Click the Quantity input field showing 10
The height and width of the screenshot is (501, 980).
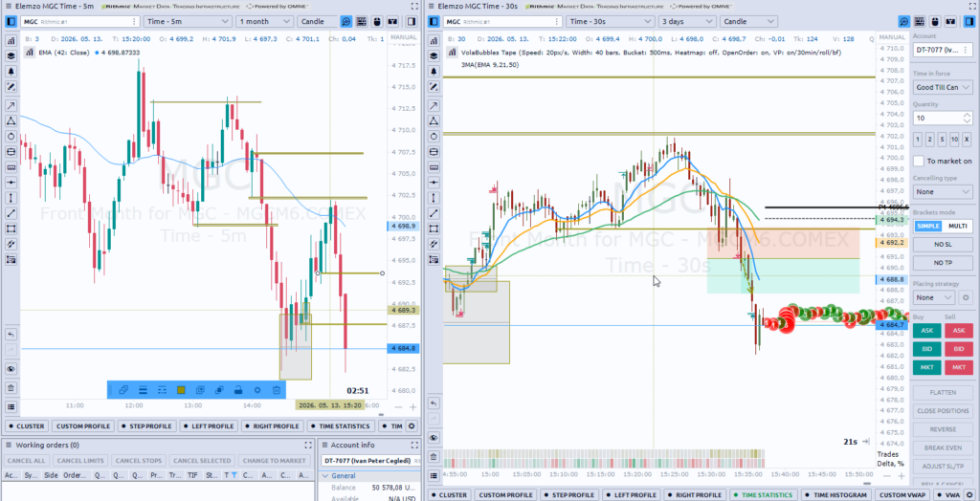coord(938,118)
